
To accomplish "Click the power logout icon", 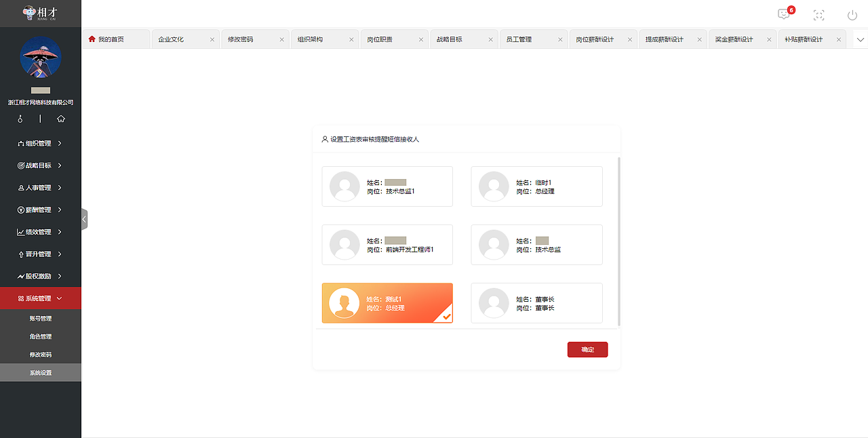I will [x=852, y=15].
